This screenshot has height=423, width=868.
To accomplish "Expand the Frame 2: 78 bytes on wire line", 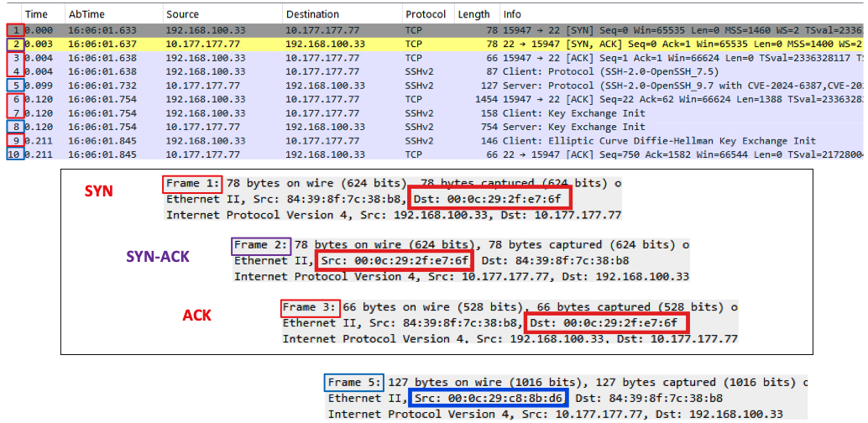I will coord(461,245).
